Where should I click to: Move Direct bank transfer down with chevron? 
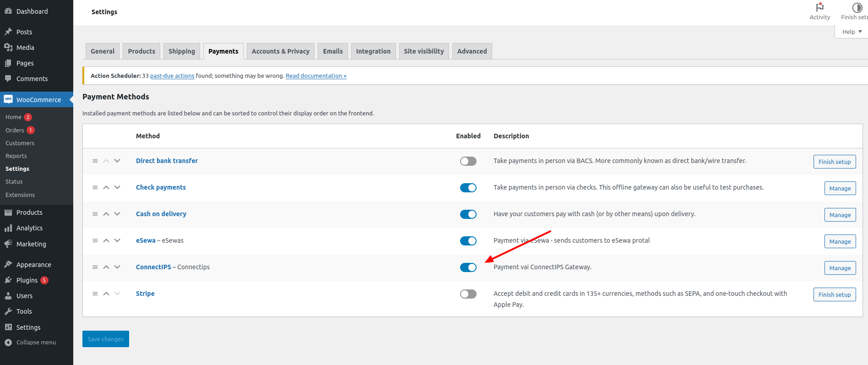[x=117, y=161]
